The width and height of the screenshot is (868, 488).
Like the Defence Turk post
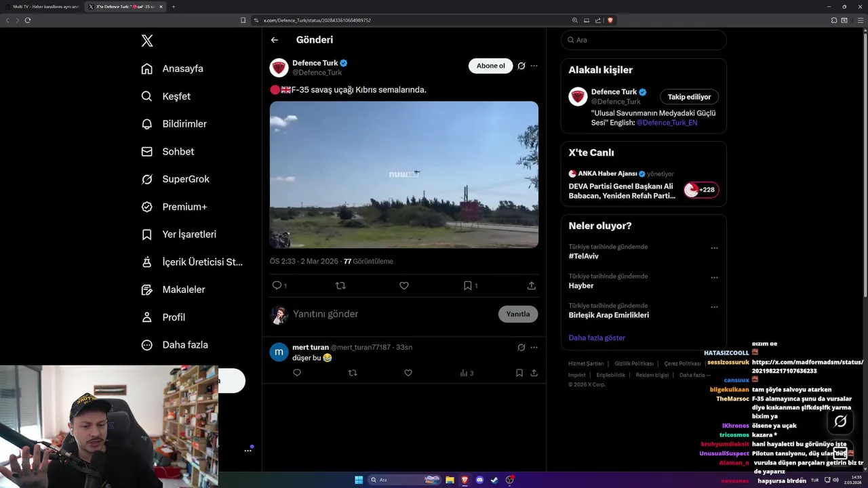pos(404,285)
